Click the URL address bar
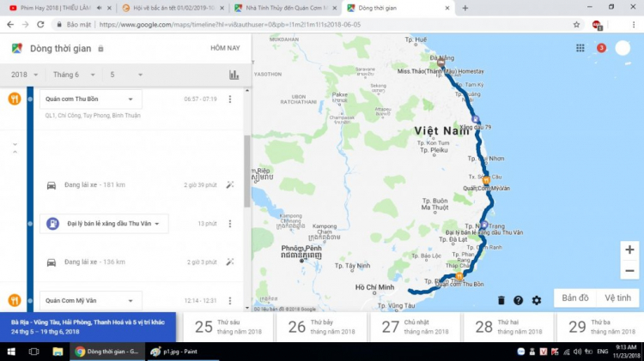The width and height of the screenshot is (644, 361). point(313,25)
